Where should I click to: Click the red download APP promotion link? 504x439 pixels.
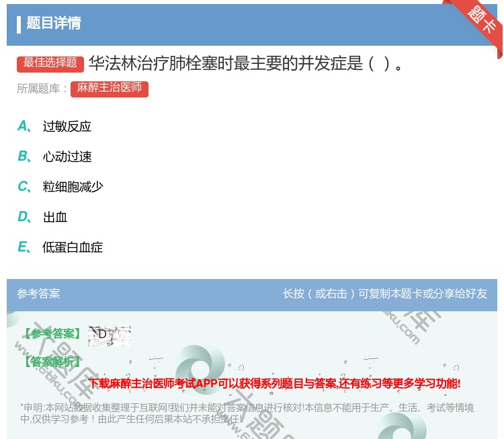(x=274, y=383)
